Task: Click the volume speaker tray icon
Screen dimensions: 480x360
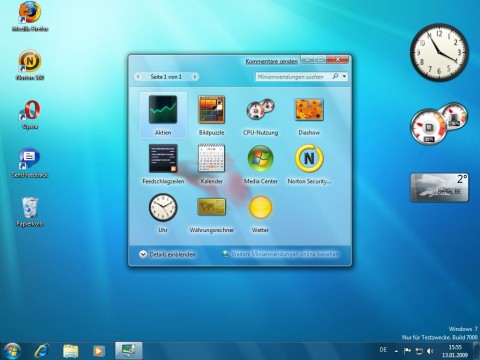Action: pos(430,351)
